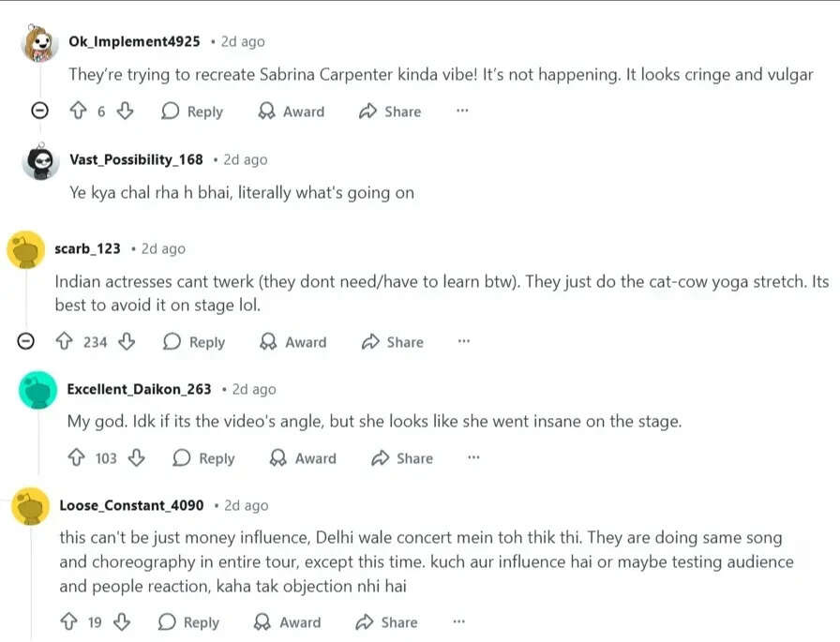The width and height of the screenshot is (840, 642).
Task: Open more options on Ok_Implement4925's comment
Action: click(462, 112)
